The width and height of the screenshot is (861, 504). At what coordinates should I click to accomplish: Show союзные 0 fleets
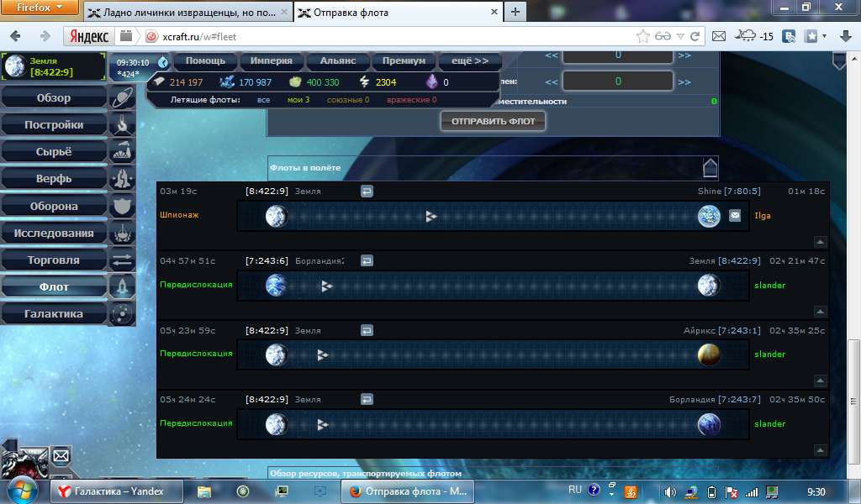[x=348, y=100]
